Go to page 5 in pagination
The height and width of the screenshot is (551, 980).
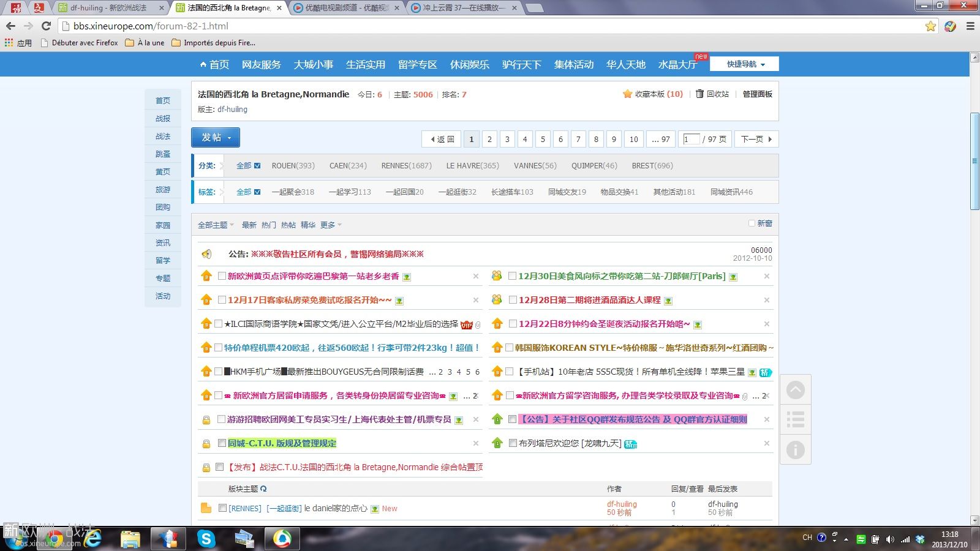pyautogui.click(x=543, y=139)
